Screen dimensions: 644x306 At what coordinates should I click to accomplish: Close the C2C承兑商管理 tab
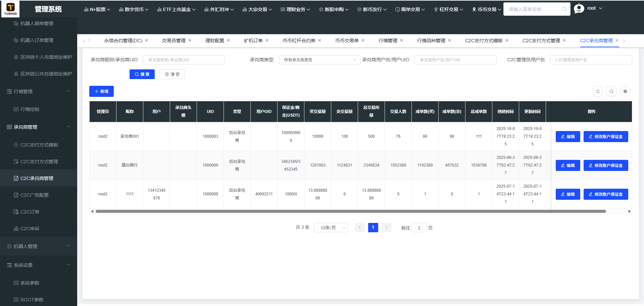click(617, 41)
